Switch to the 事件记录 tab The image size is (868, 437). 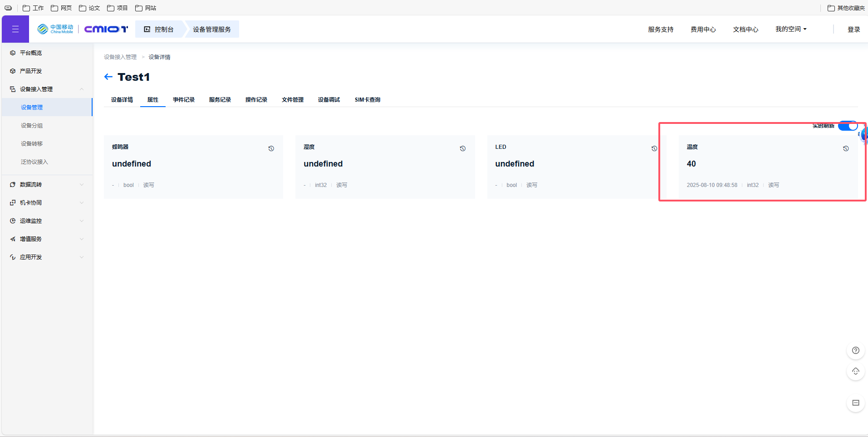[183, 100]
